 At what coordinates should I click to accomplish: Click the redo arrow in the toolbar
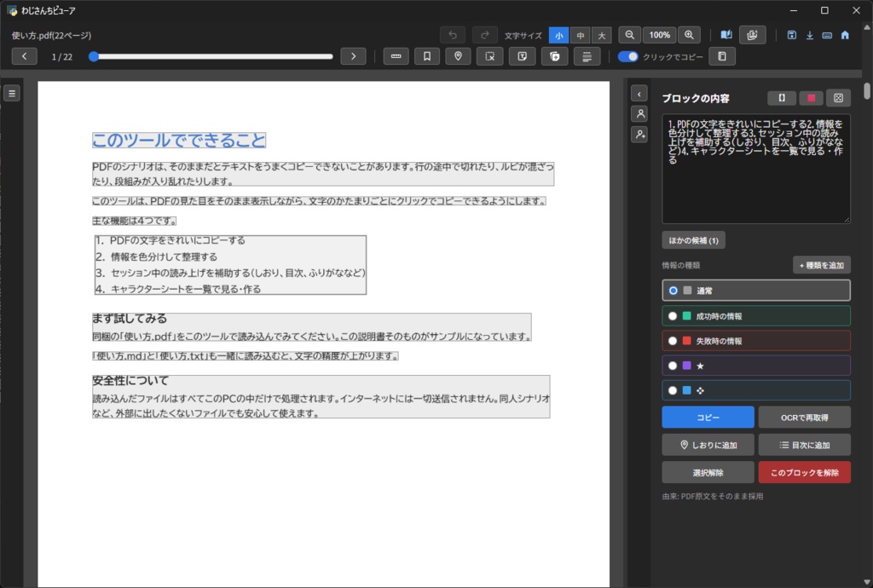tap(485, 35)
